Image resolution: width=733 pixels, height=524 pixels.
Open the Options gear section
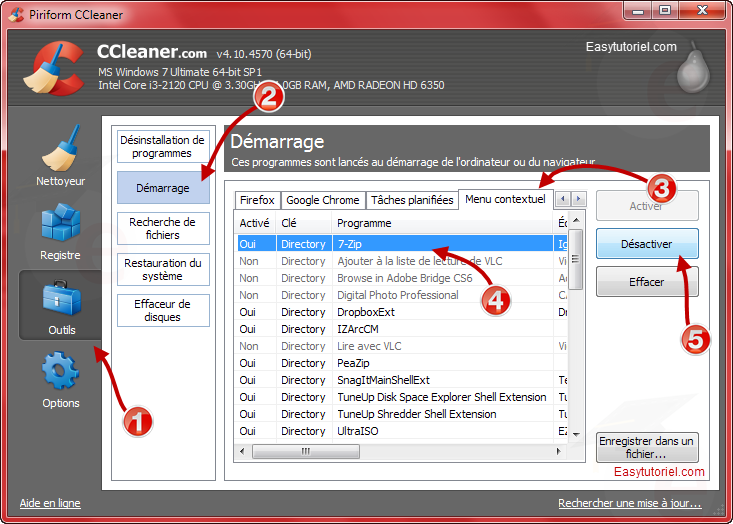[60, 381]
